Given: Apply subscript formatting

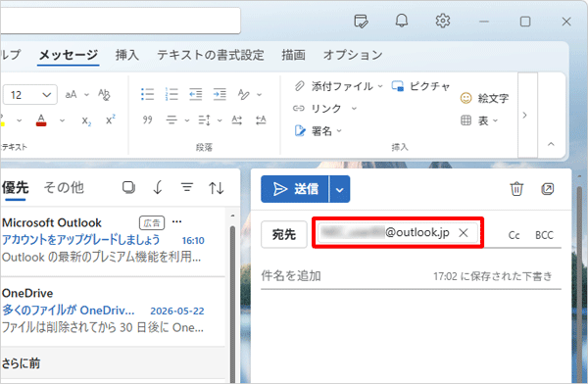Looking at the screenshot, I should click(86, 120).
